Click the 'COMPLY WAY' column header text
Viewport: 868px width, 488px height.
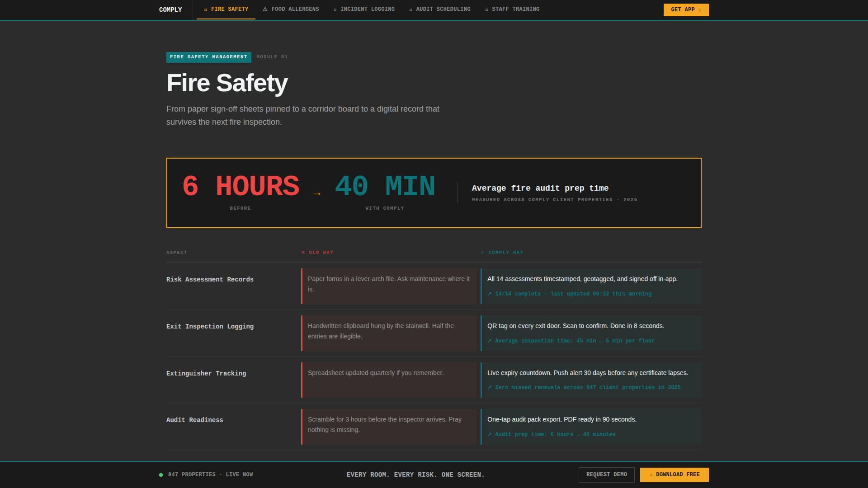click(x=506, y=253)
